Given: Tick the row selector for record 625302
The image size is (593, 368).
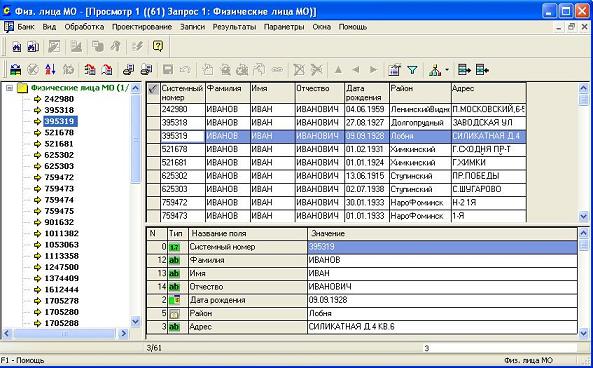Looking at the screenshot, I should coord(153,176).
